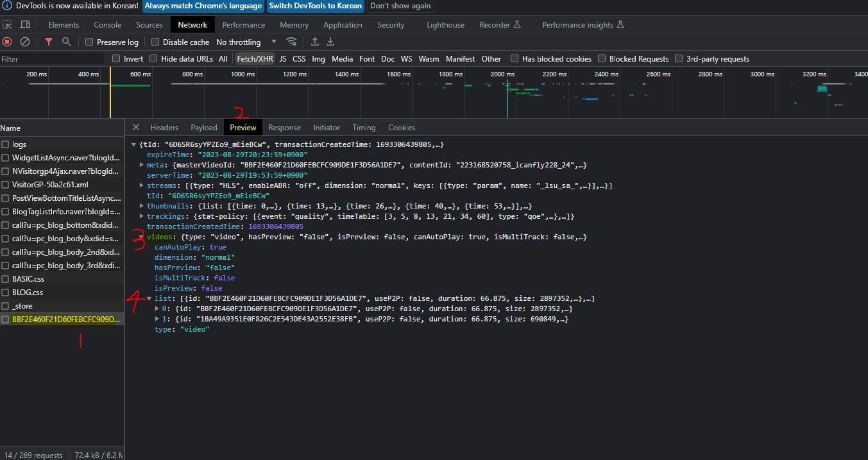Select the _store request row
868x460 pixels.
[x=62, y=306]
